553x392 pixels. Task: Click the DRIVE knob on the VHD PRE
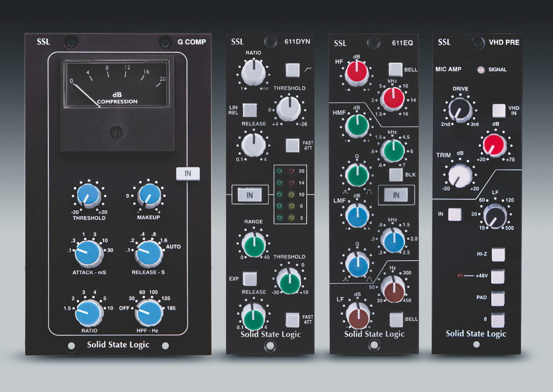coord(459,111)
